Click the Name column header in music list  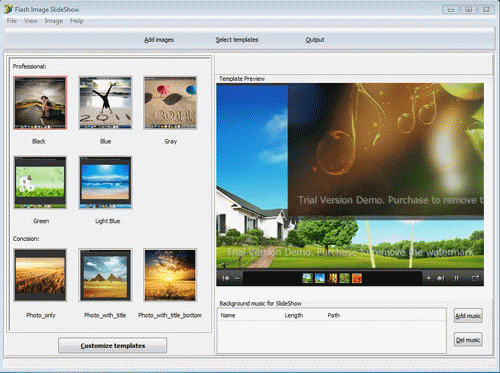(x=228, y=315)
